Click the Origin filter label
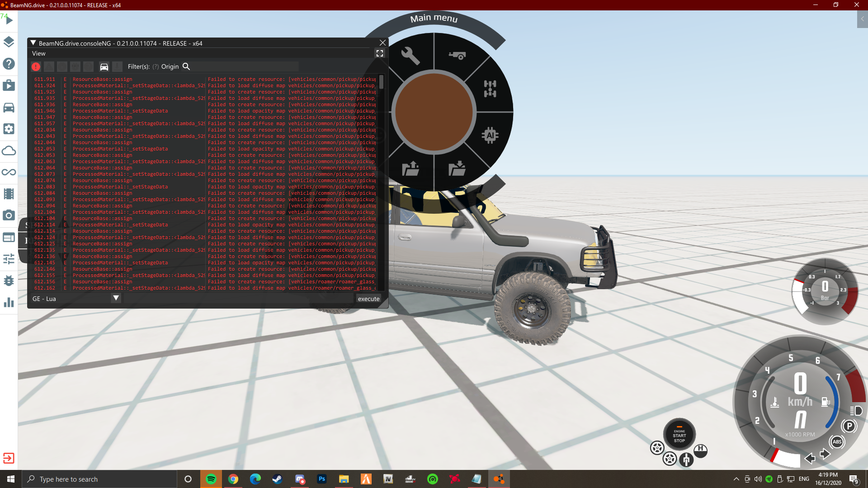Viewport: 868px width, 488px height. (x=170, y=66)
